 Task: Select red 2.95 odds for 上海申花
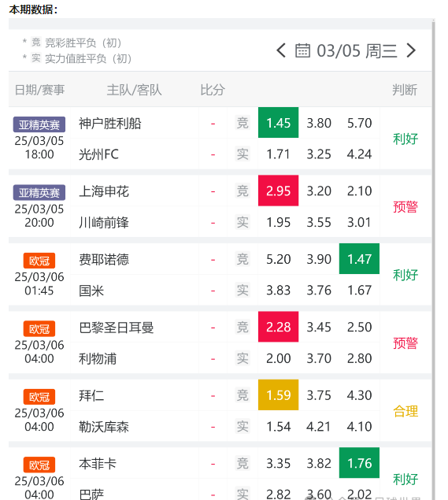point(279,191)
